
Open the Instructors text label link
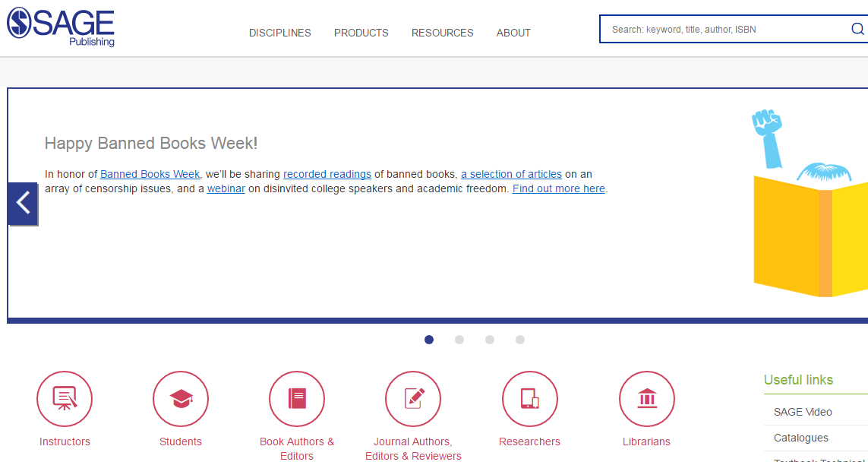(x=65, y=441)
